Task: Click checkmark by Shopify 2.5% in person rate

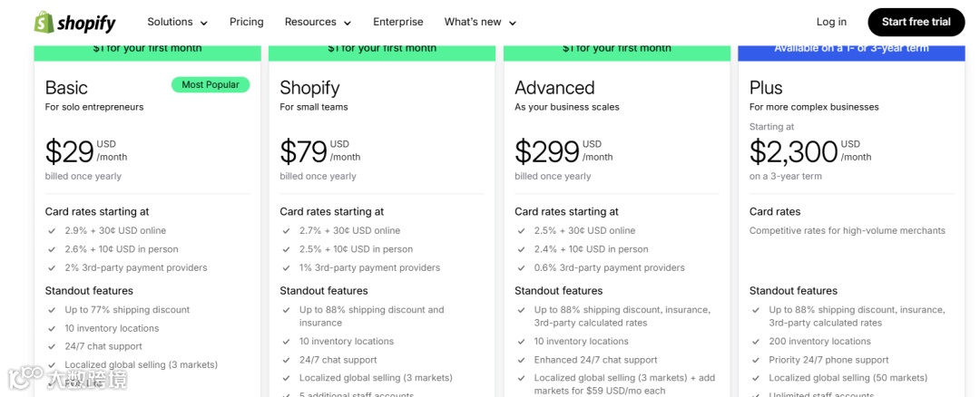Action: (287, 249)
